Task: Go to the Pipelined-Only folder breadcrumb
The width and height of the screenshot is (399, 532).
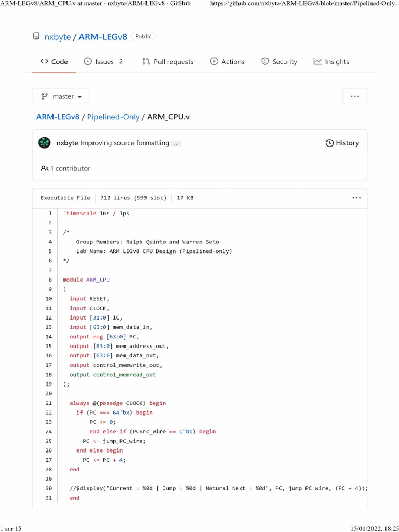Action: click(x=113, y=117)
